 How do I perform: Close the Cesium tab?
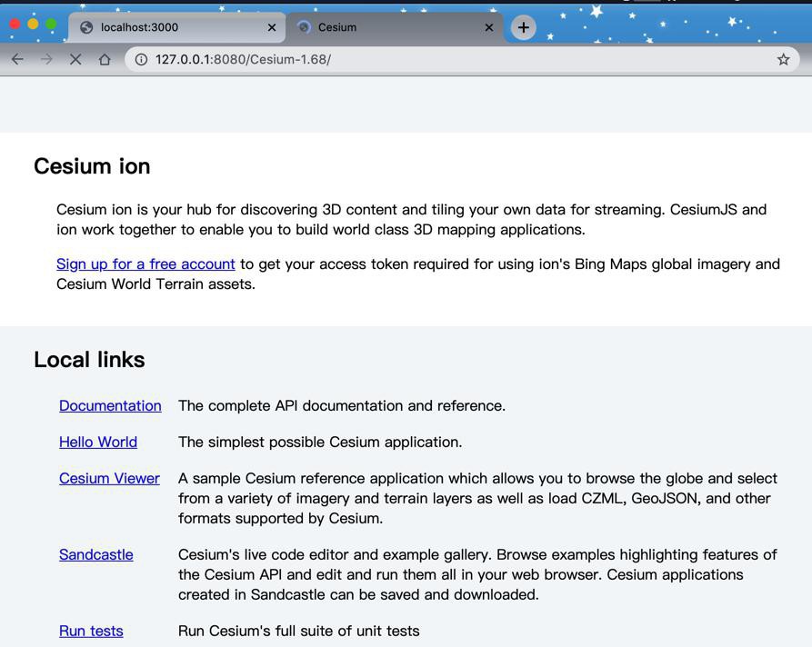pos(489,27)
